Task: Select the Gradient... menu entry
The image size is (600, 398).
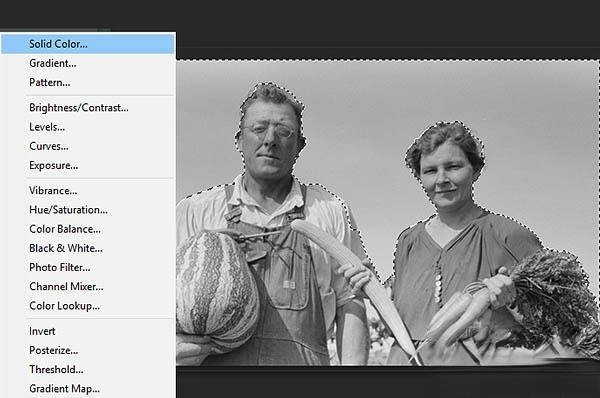Action: click(x=88, y=63)
